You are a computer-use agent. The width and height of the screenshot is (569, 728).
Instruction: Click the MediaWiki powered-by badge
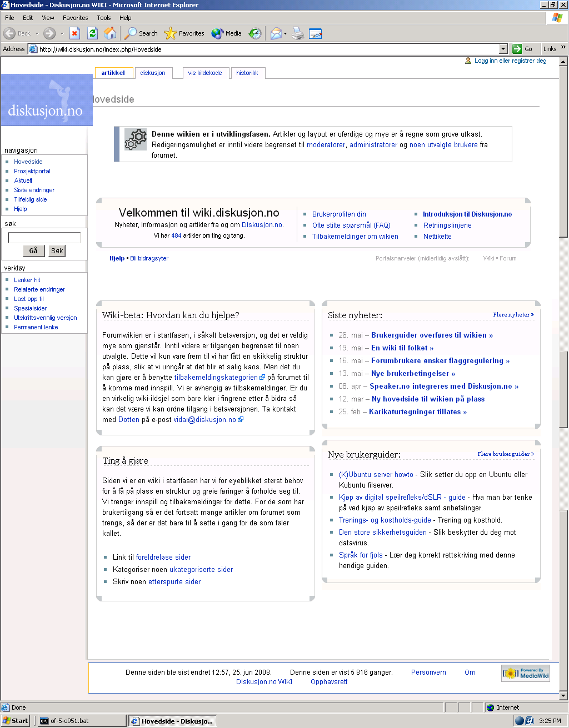[x=526, y=673]
